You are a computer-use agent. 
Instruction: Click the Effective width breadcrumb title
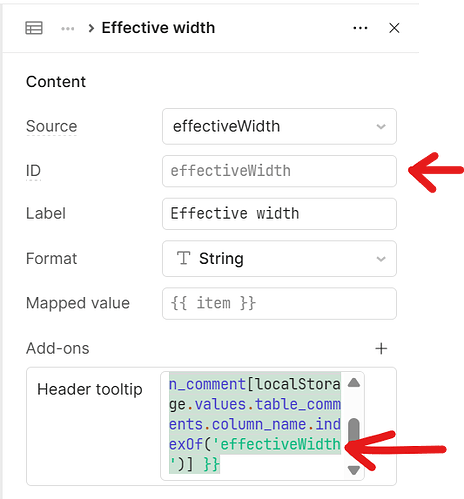coord(158,28)
